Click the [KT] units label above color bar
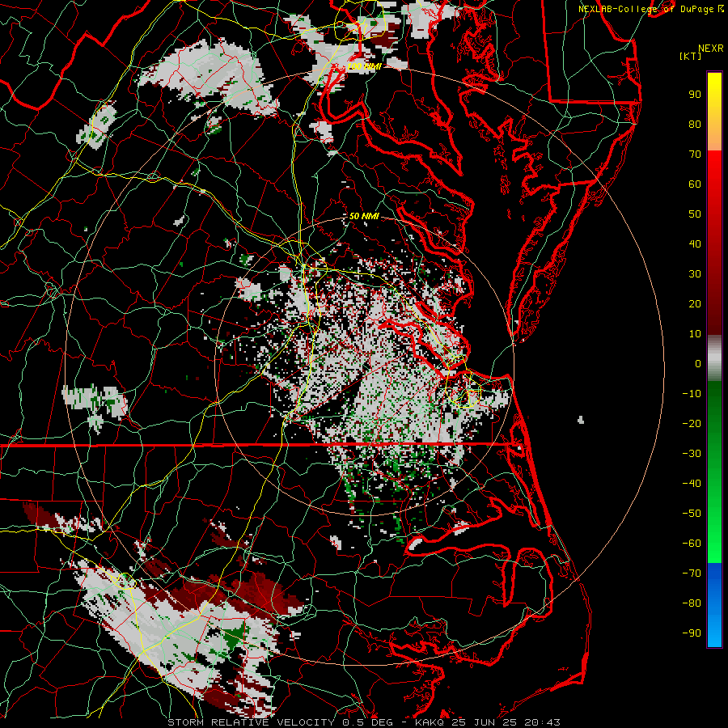This screenshot has width=728, height=728. coord(690,56)
